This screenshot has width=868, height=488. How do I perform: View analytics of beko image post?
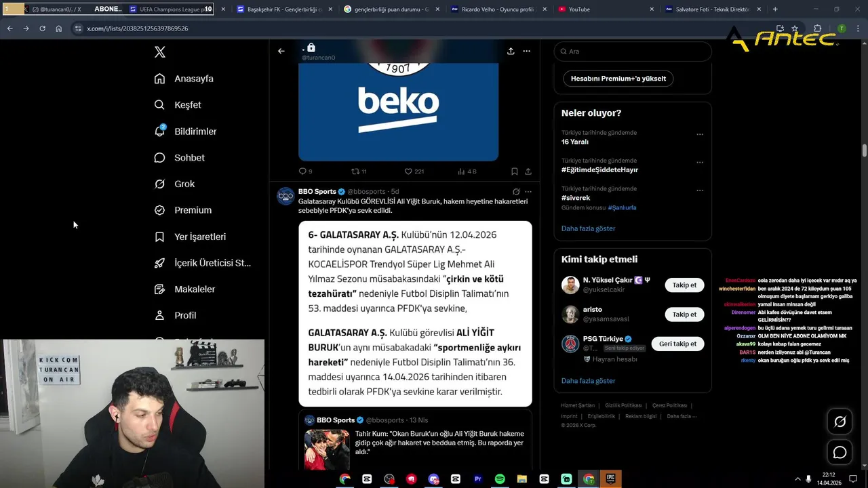click(x=467, y=171)
